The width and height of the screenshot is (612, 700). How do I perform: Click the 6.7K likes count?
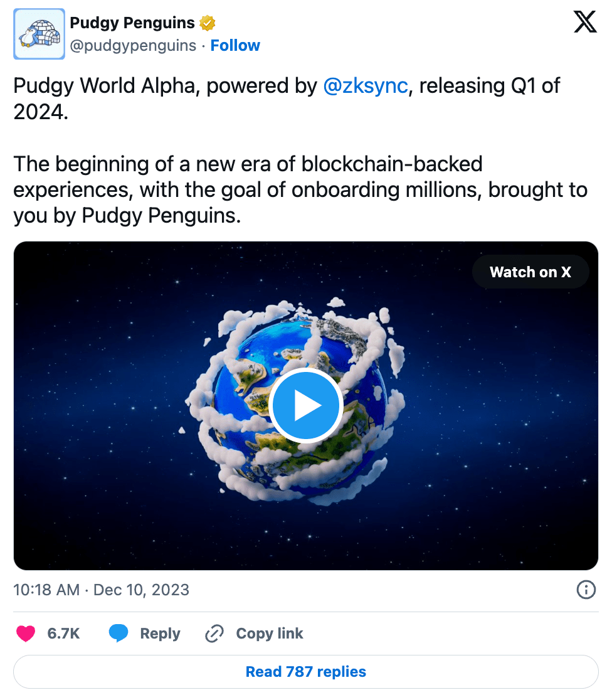click(x=63, y=634)
